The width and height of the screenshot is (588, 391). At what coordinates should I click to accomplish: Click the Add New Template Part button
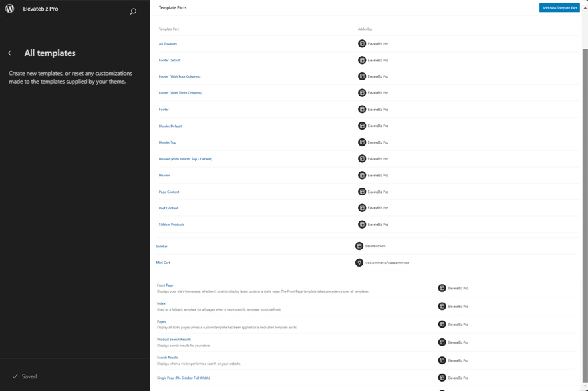tap(559, 8)
